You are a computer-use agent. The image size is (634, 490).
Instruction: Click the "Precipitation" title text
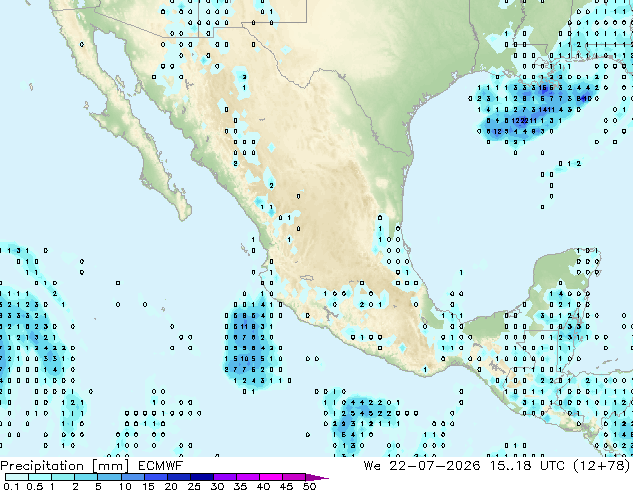coord(42,466)
